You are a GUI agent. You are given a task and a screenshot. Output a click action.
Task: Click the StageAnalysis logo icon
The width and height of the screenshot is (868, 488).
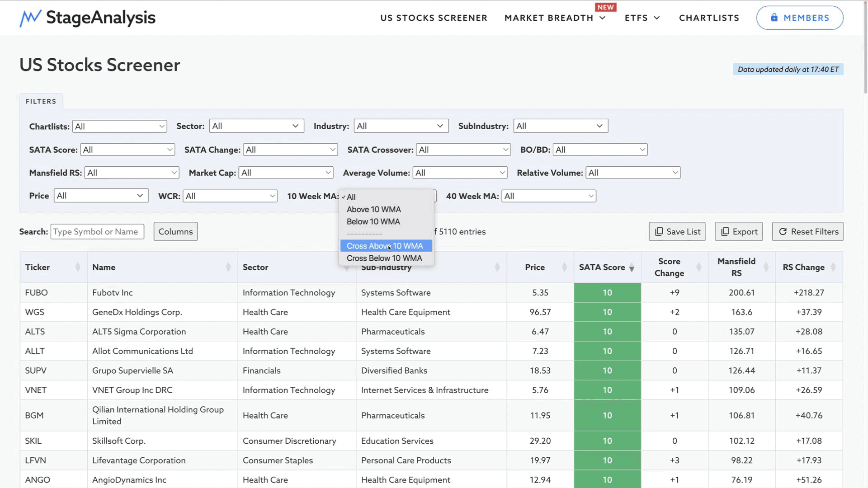click(30, 18)
